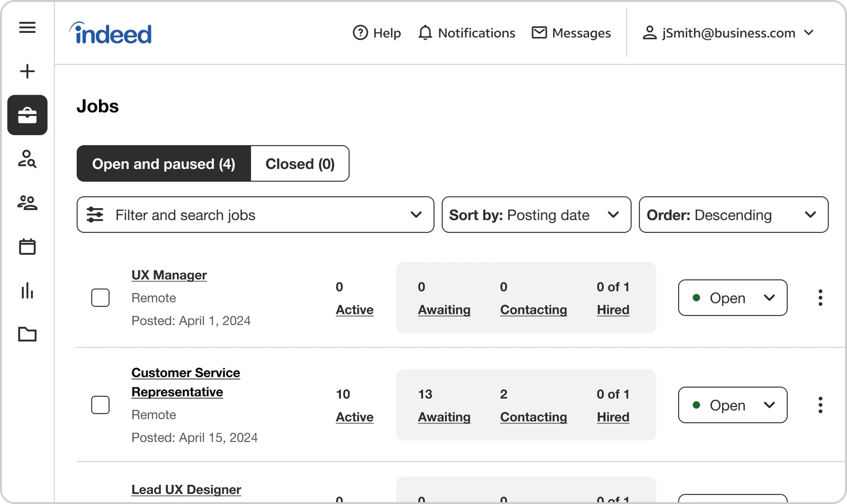
Task: Click the 'Posted: April 1, 2024' text
Action: click(191, 321)
